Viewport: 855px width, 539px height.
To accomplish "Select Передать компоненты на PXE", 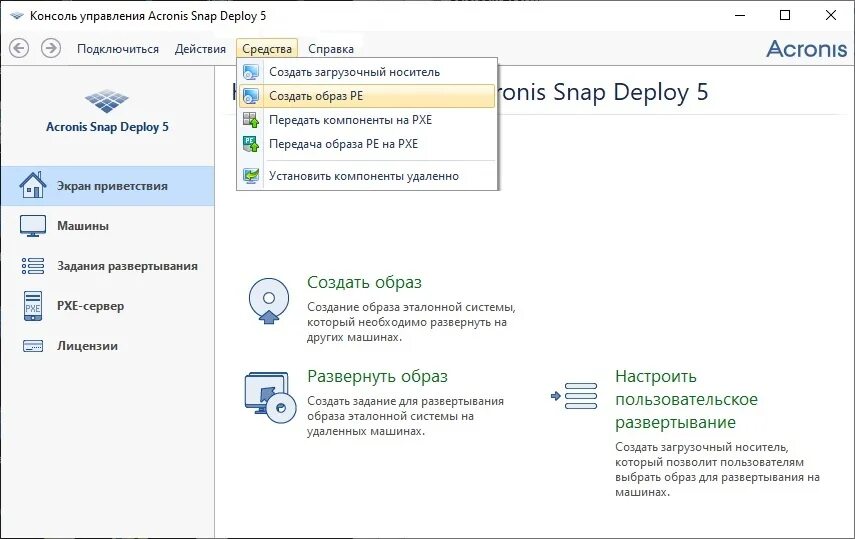I will pos(367,120).
